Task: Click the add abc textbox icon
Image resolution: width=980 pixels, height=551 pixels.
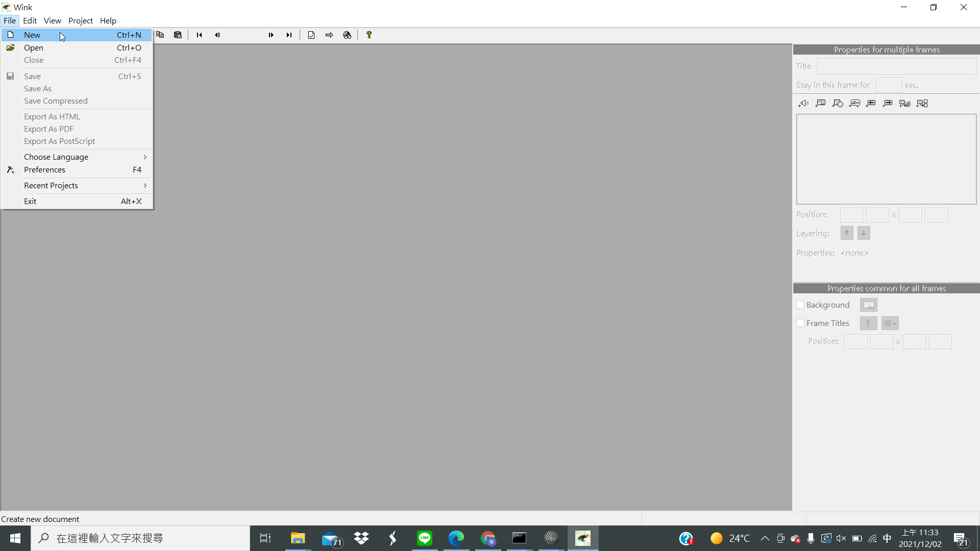Action: tap(854, 103)
